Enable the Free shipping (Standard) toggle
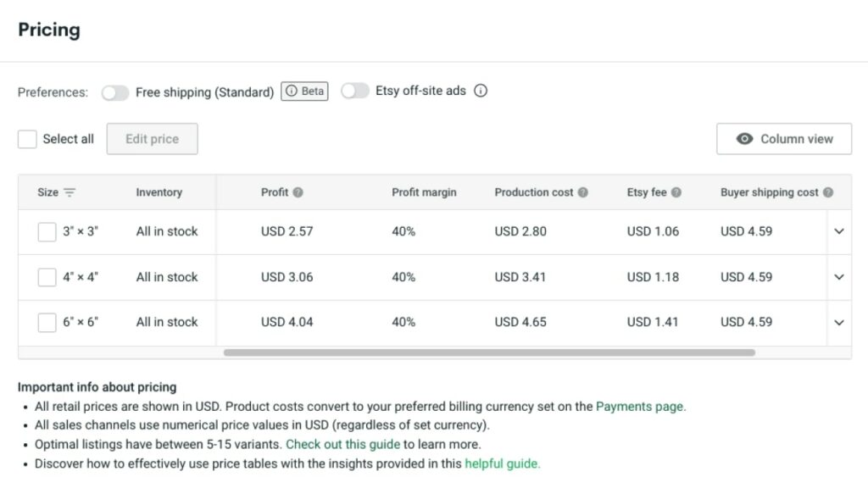This screenshot has width=868, height=488. point(115,92)
